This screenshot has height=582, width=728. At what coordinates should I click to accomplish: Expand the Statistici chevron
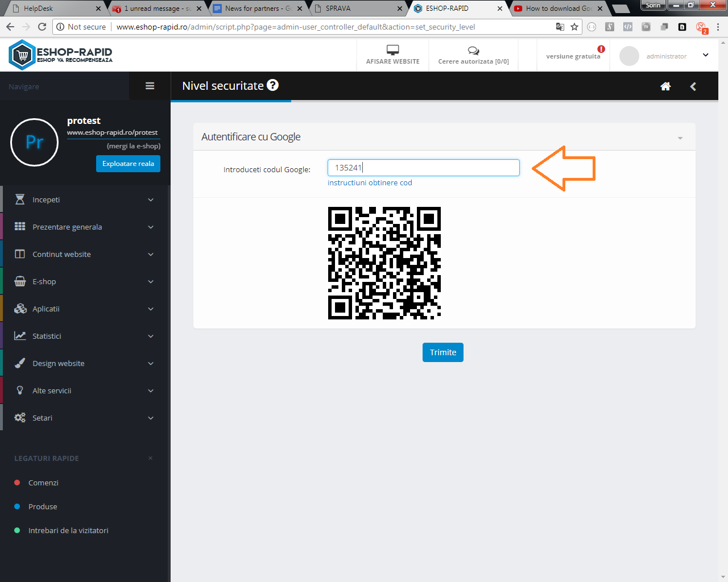151,336
